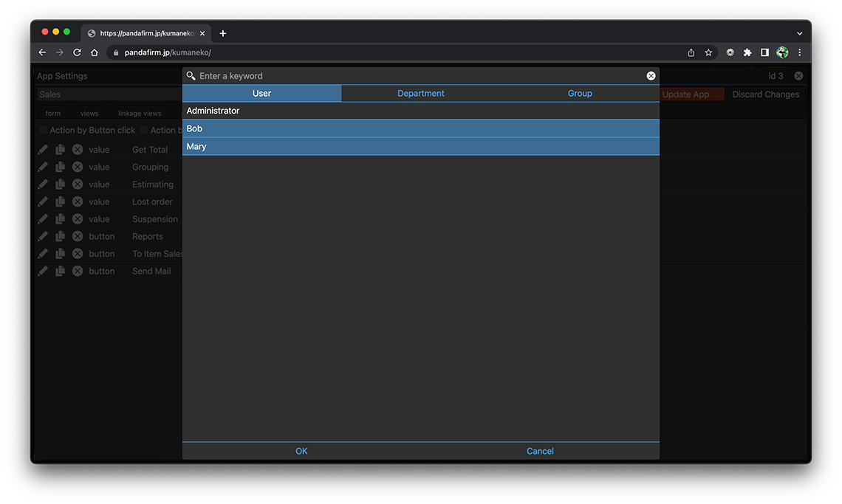This screenshot has height=504, width=842.
Task: Bookmark this page using the star icon
Action: point(708,52)
